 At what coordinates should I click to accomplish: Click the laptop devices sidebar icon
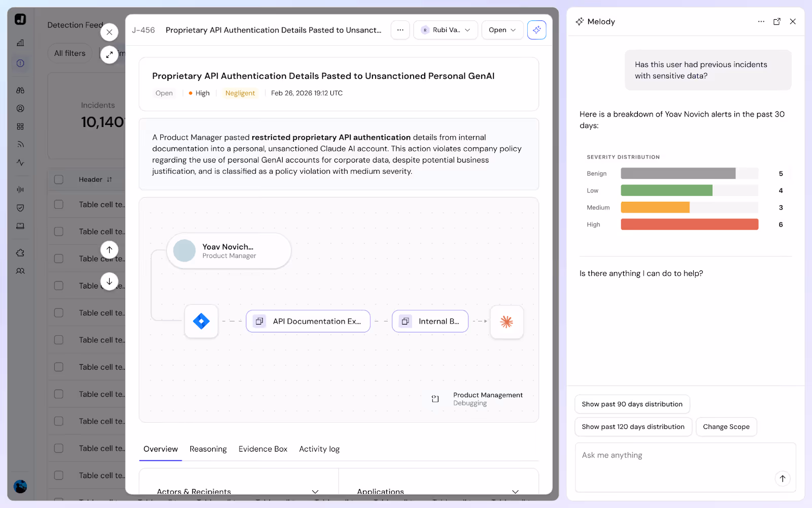click(20, 226)
